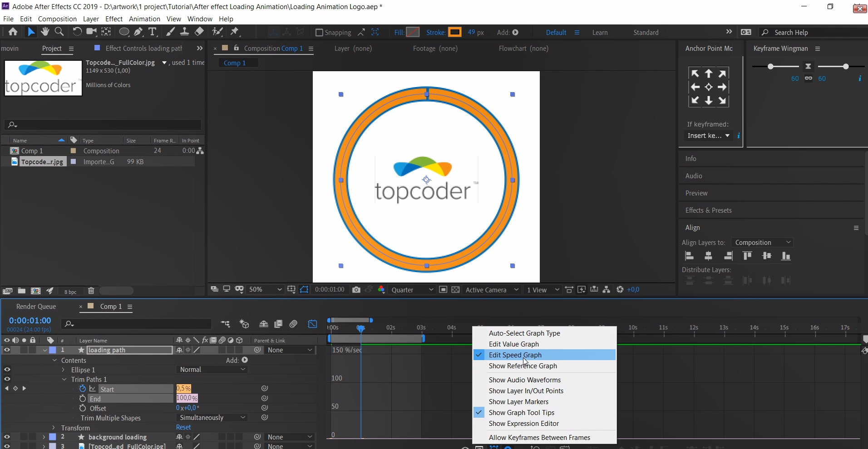Click the Keyframe Wingman link icon
The image size is (868, 449).
pos(809,78)
